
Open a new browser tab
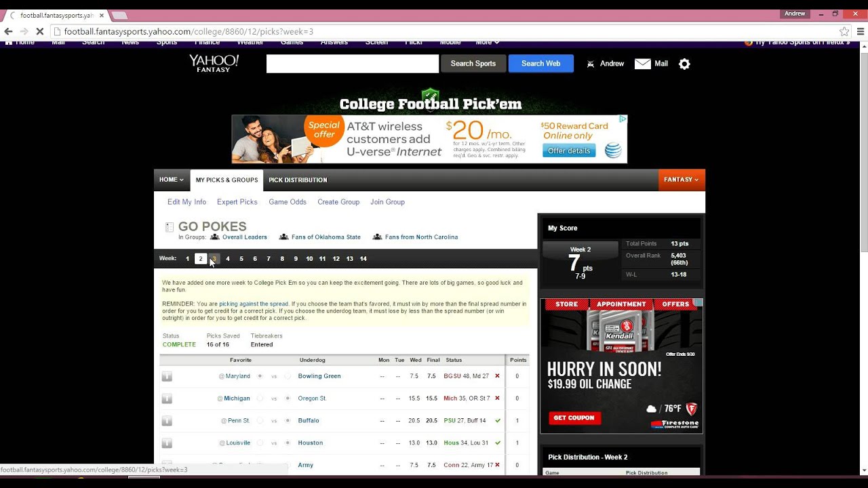[119, 15]
